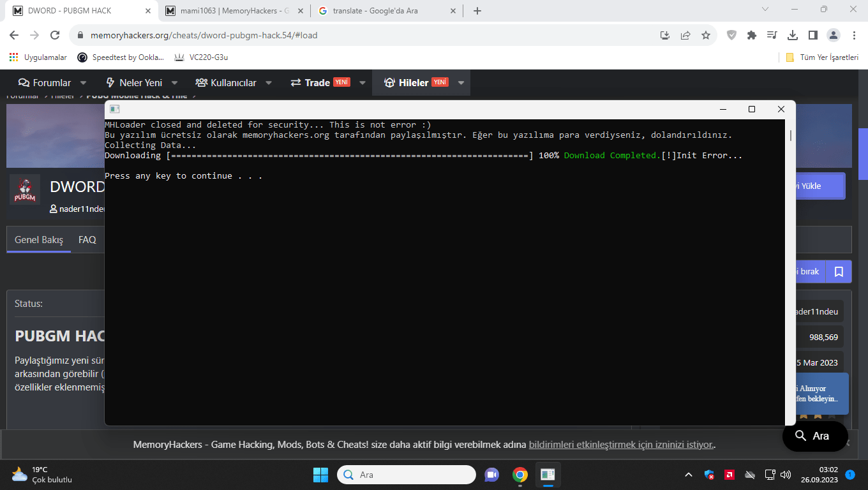Viewport: 868px width, 490px height.
Task: Open the Speedtest by Ookla bookmark
Action: coord(121,57)
